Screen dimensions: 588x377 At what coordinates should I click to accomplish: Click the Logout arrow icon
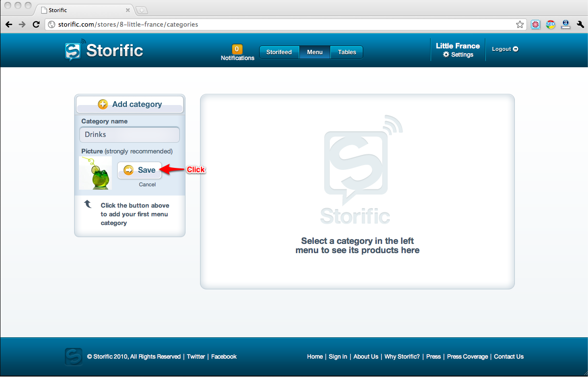(x=515, y=49)
